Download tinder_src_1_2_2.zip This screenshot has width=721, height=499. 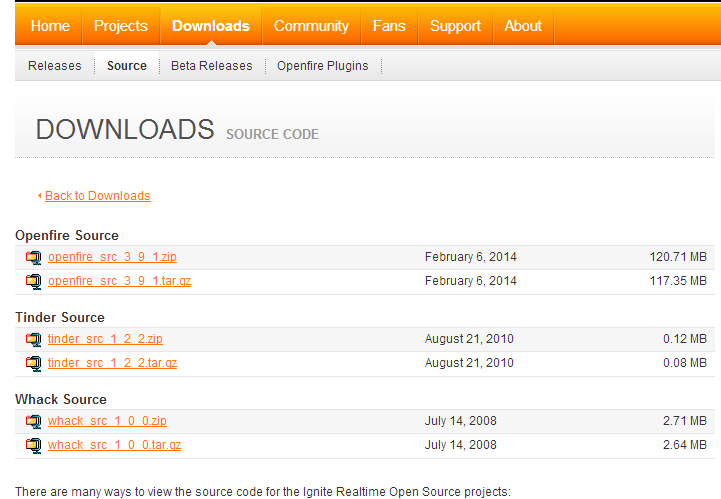[105, 339]
